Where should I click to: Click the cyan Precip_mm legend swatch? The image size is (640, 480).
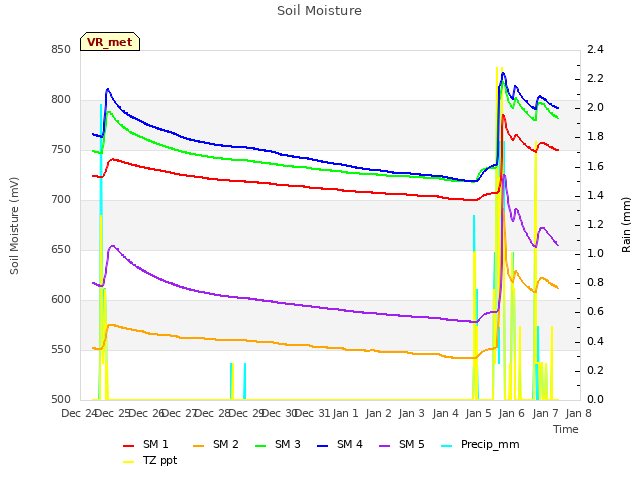[447, 446]
